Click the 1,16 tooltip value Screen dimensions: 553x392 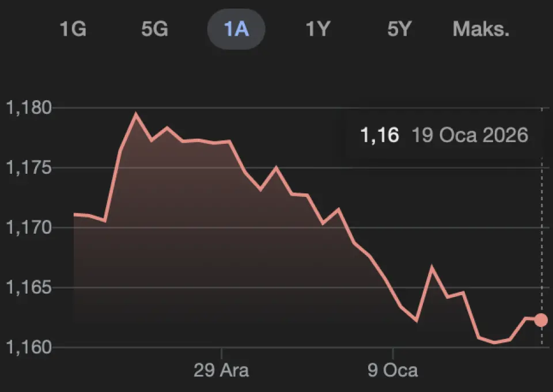(379, 135)
